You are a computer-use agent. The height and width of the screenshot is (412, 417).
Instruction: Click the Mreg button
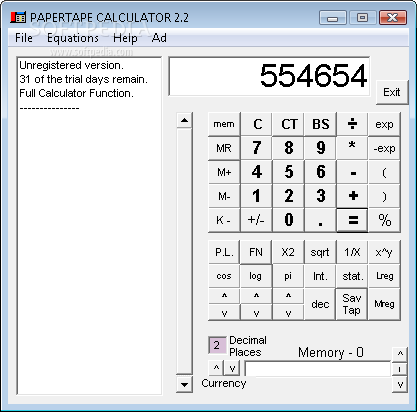pos(384,304)
